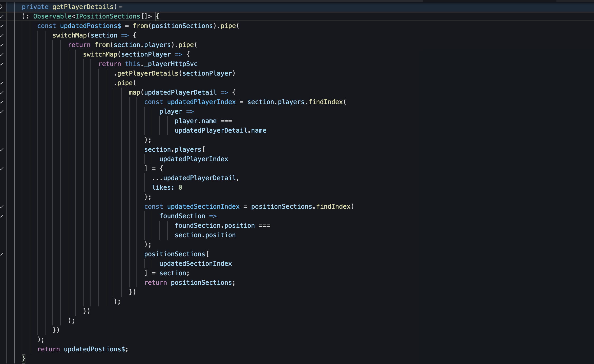Collapse fold arrow beside const updatedSectionIndex line
594x364 pixels.
pos(2,207)
